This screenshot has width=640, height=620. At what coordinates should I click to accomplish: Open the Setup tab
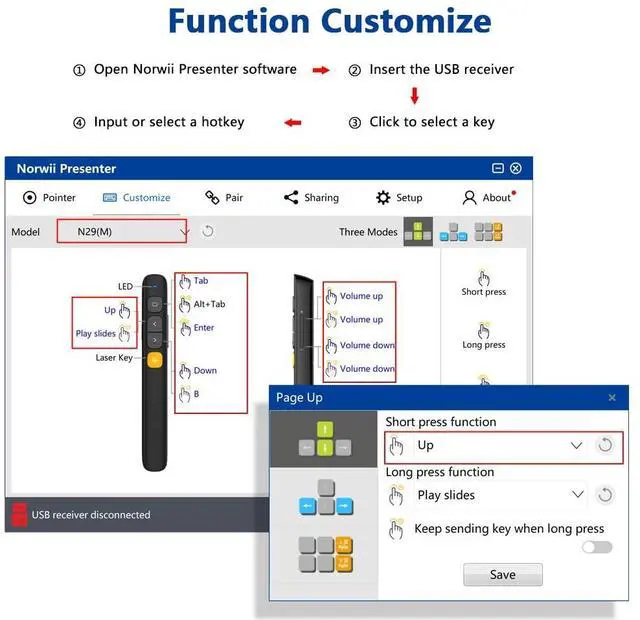[x=399, y=198]
